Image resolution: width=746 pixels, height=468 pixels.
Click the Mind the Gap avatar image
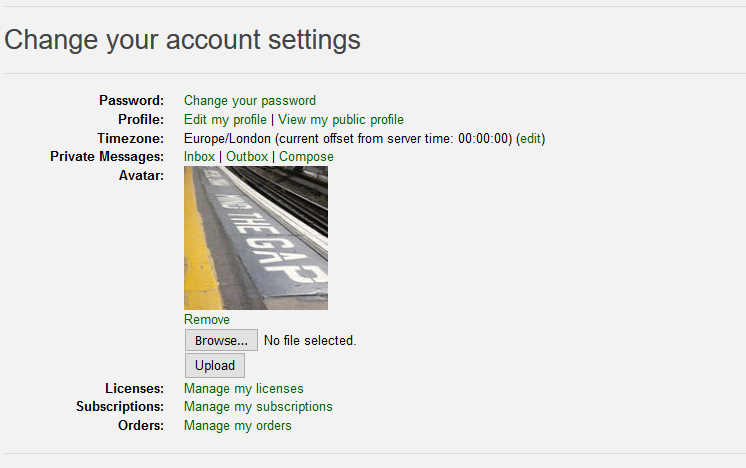click(x=256, y=238)
